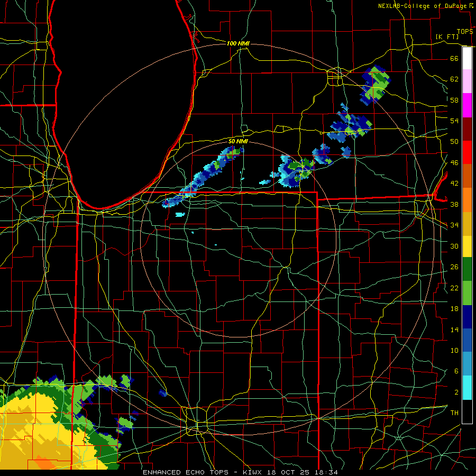Click the 18 value on the legend
Image resolution: width=476 pixels, height=476 pixels.
454,309
